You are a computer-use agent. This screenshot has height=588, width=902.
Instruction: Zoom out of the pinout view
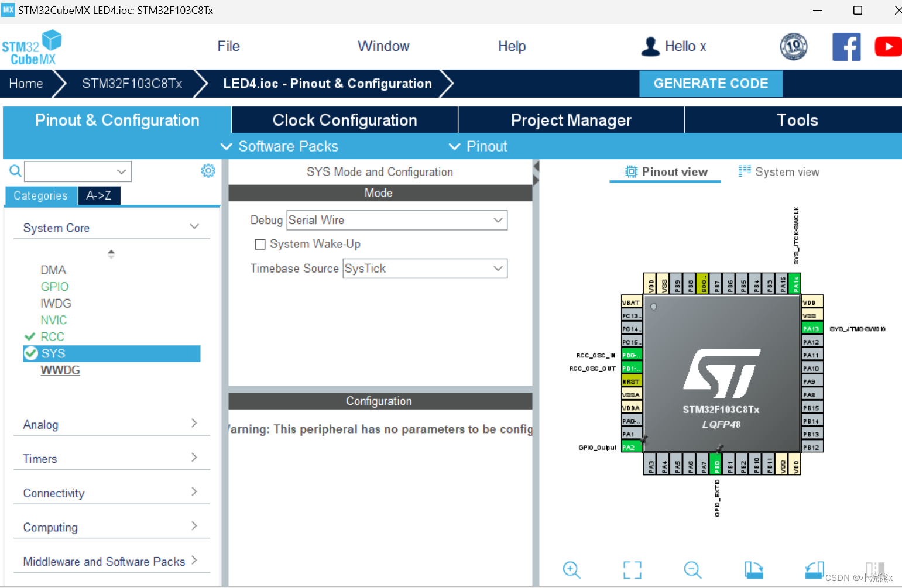click(x=692, y=569)
